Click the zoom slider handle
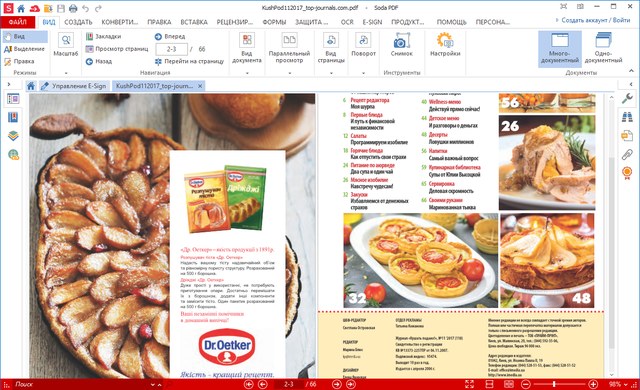This screenshot has height=390, width=640. tap(554, 384)
